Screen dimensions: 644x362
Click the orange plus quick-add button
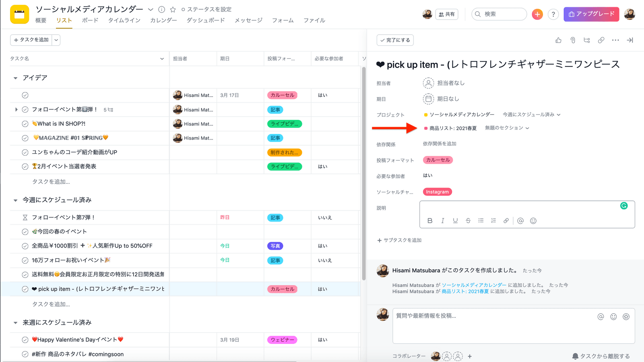point(537,14)
